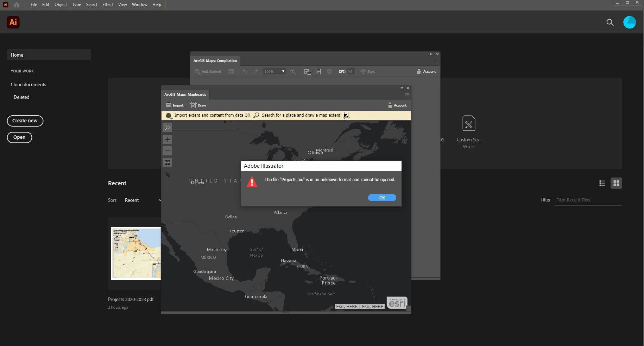Click Account in the Compilation panel
This screenshot has width=644, height=346.
click(x=426, y=71)
